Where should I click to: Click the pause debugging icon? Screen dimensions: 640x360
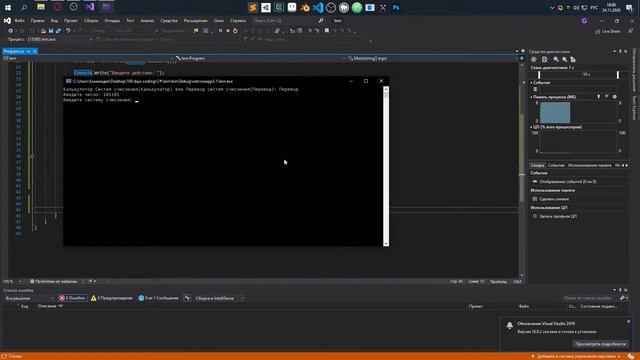click(220, 31)
